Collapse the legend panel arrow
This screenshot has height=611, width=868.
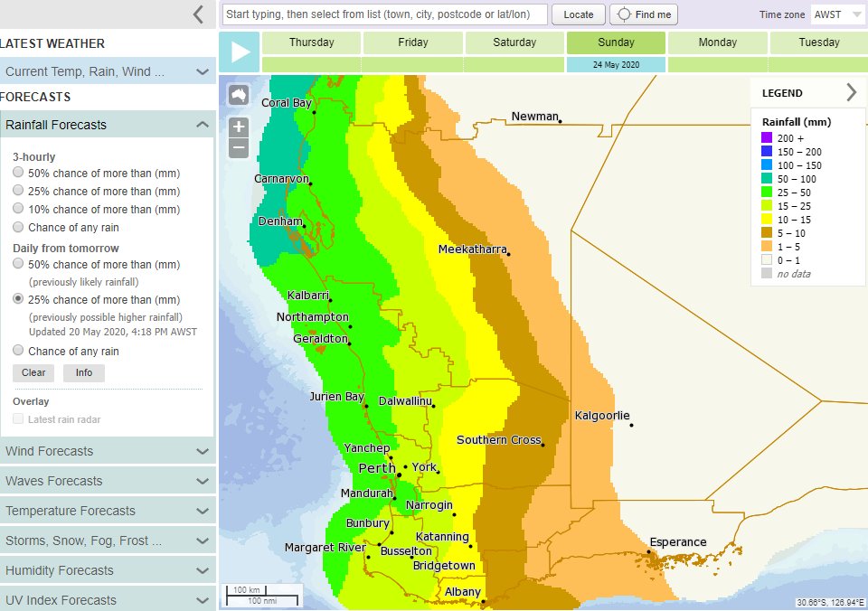coord(851,92)
